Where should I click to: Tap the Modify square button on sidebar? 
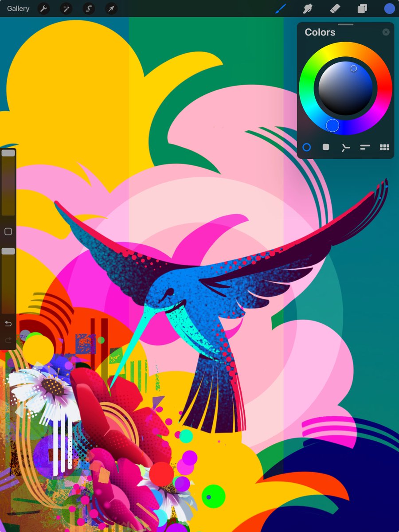(8, 231)
